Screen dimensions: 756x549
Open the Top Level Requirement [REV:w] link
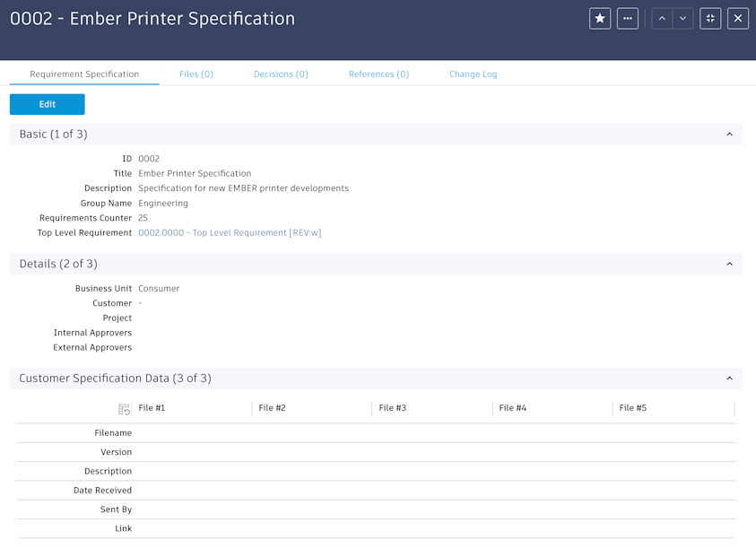(230, 232)
